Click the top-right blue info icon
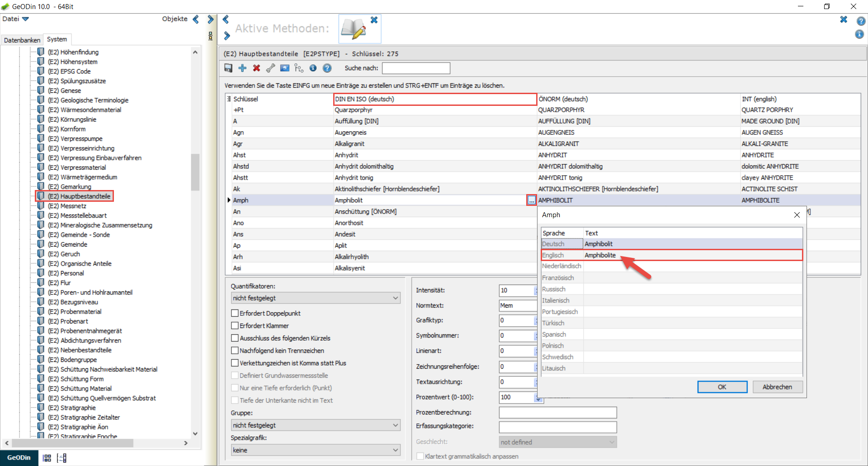This screenshot has height=466, width=868. [x=859, y=34]
